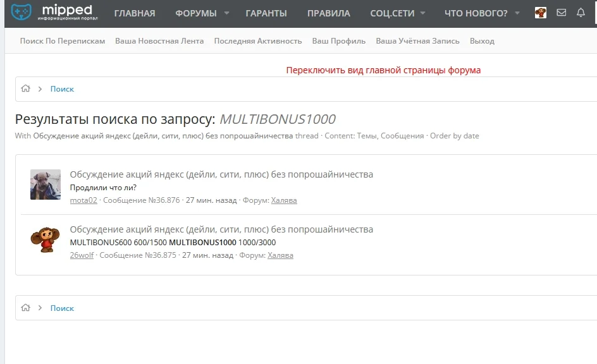This screenshot has height=364, width=597.
Task: Go to Ваш Профиль
Action: click(x=339, y=40)
